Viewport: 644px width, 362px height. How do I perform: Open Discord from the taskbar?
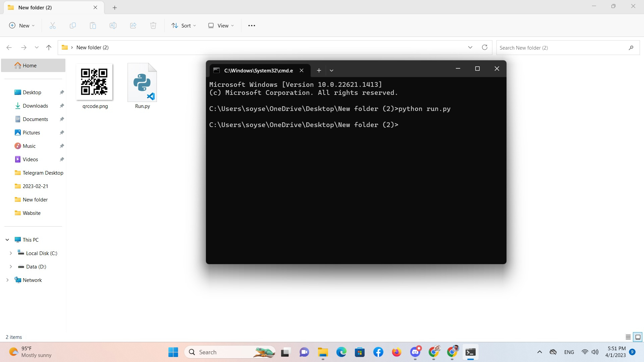(x=415, y=352)
